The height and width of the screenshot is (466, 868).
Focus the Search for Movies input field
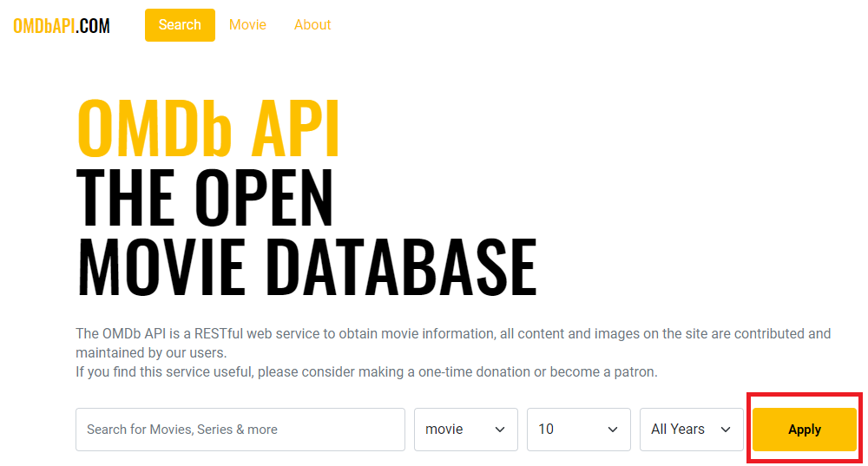(x=240, y=430)
